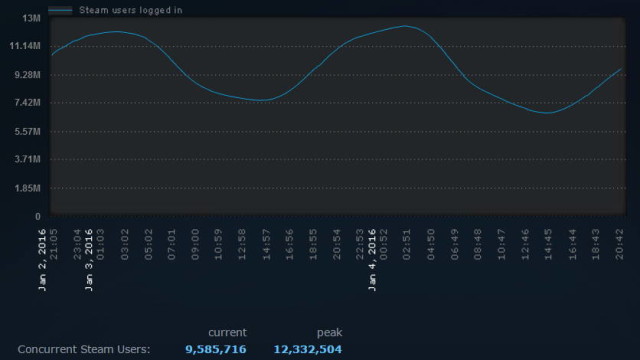Click the 09:00 time label
The width and height of the screenshot is (640, 360).
(195, 244)
